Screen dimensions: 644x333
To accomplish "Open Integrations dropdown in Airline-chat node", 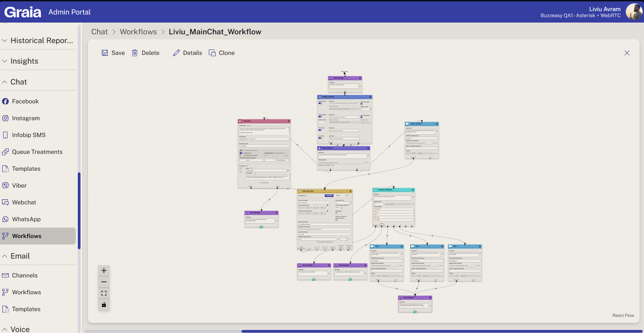I will 264,139.
